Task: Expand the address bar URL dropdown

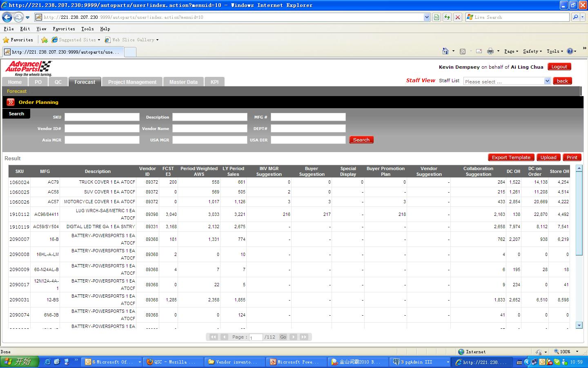Action: pos(427,17)
